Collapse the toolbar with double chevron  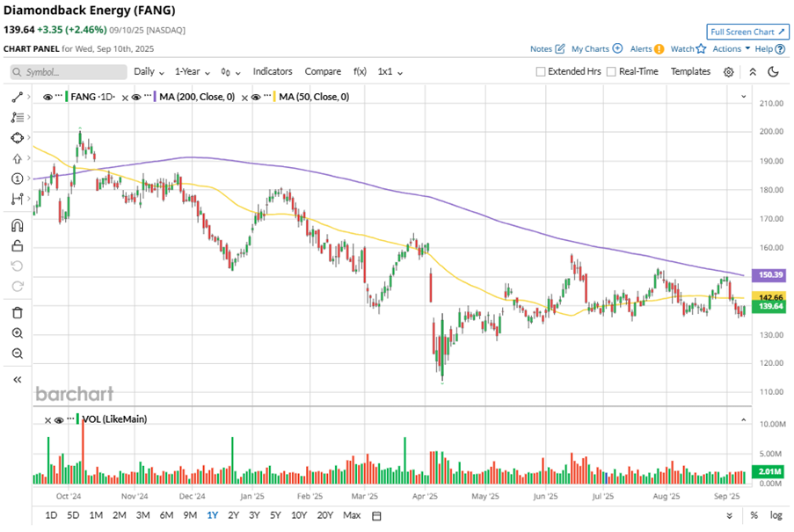coord(753,72)
